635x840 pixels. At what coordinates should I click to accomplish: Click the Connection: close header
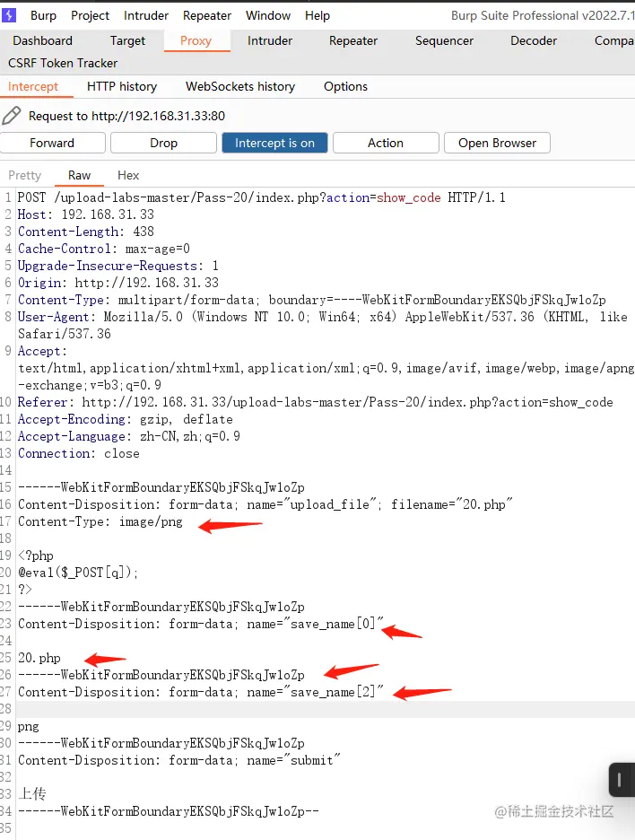[79, 454]
